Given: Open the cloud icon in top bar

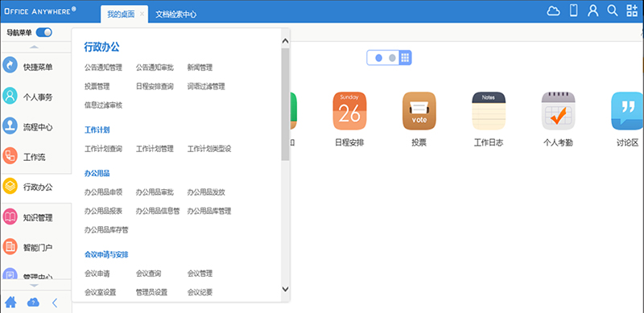Looking at the screenshot, I should (x=553, y=11).
